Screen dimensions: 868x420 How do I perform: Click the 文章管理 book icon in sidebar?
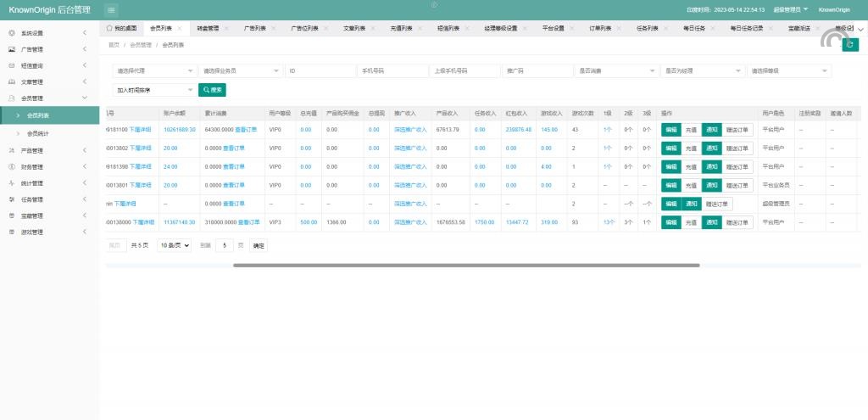pos(11,82)
